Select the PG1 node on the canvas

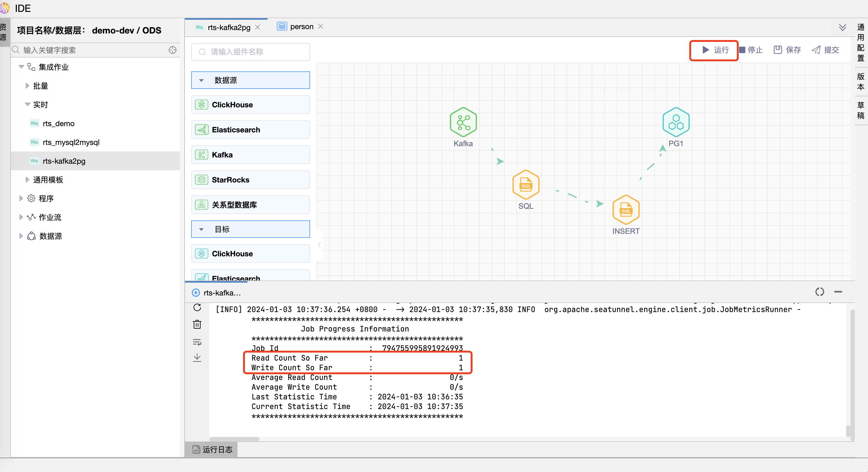click(676, 122)
